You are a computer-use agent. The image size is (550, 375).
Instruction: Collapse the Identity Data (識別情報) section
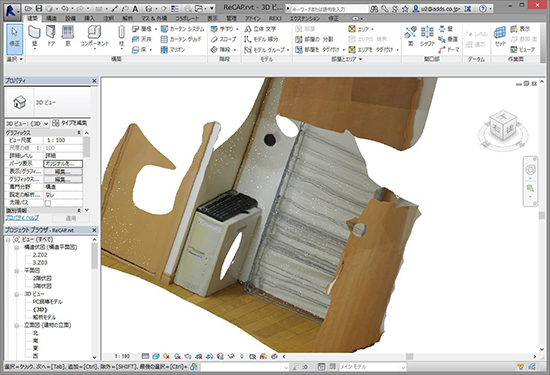point(79,210)
